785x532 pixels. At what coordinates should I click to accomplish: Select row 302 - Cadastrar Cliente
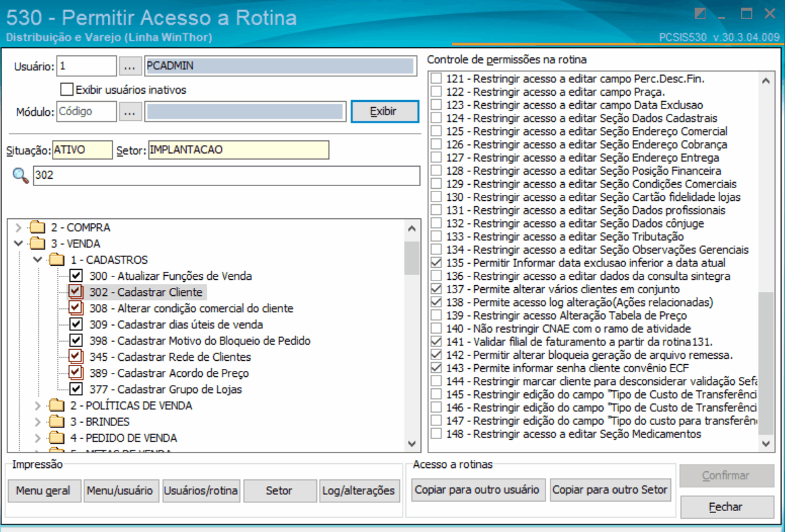point(146,292)
